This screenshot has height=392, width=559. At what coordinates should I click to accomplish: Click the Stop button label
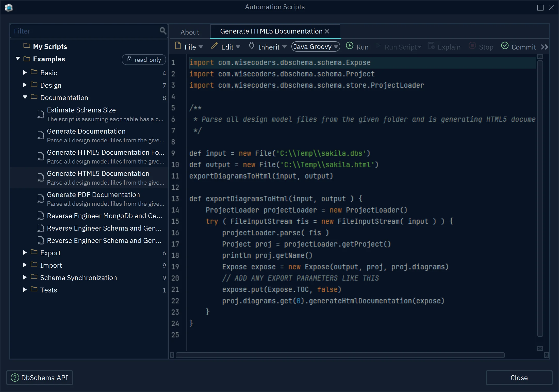click(486, 47)
